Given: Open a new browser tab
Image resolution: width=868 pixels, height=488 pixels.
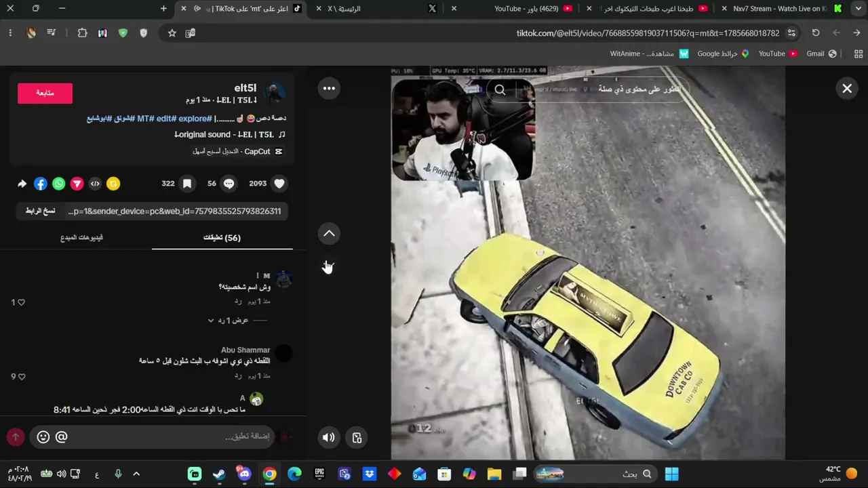Looking at the screenshot, I should tap(163, 9).
